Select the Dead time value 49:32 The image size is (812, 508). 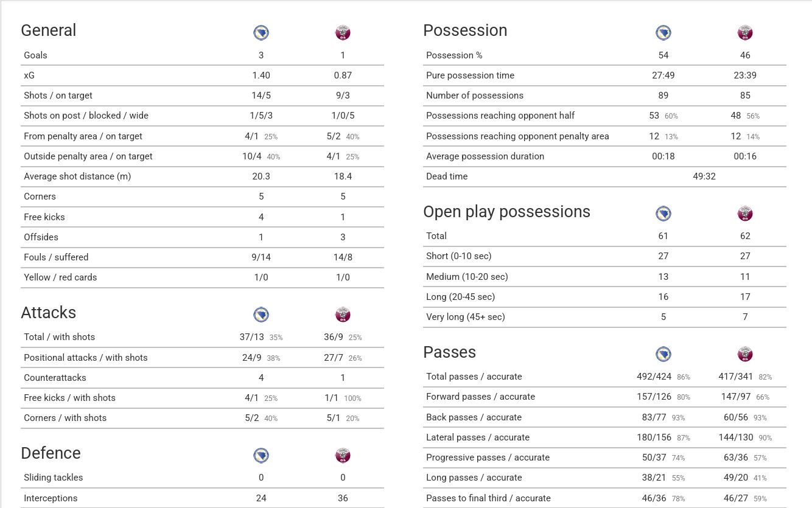click(704, 176)
